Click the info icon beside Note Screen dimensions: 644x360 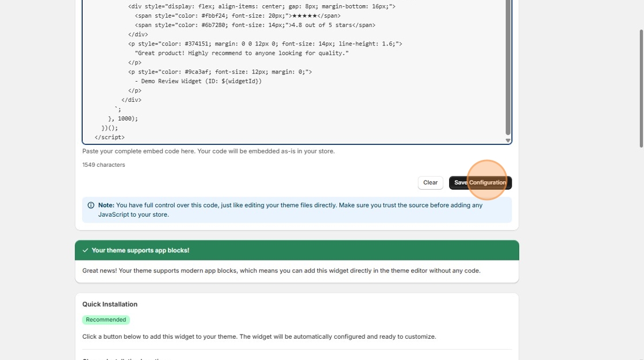pyautogui.click(x=91, y=205)
